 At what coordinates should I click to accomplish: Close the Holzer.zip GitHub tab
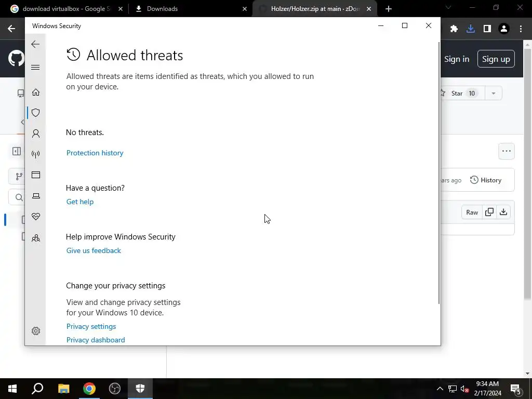coord(369,9)
